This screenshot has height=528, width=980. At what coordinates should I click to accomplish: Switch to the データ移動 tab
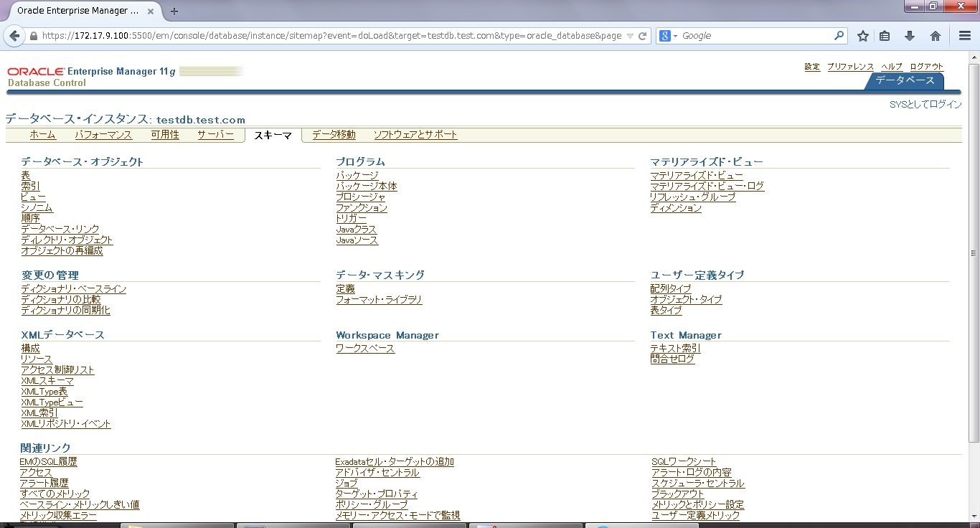coord(334,135)
